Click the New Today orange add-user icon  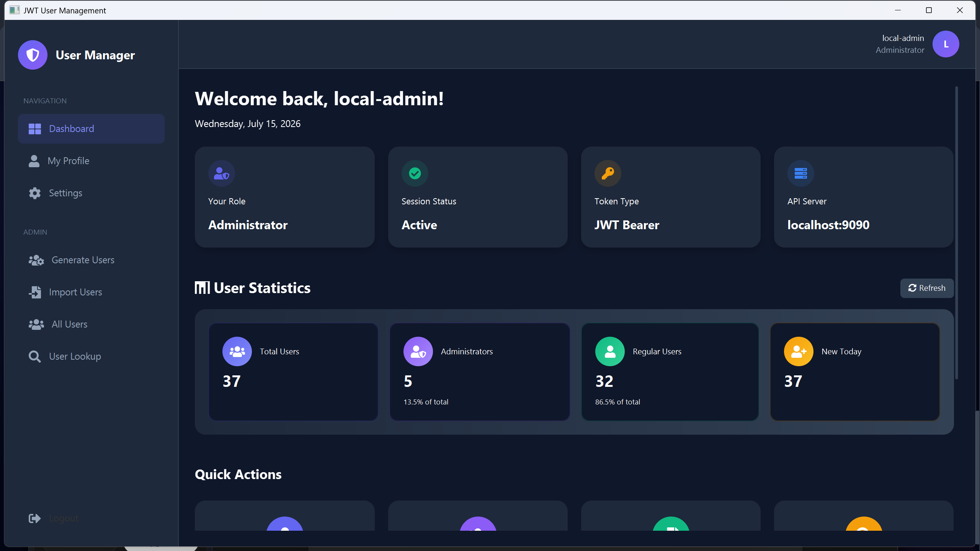[799, 351]
